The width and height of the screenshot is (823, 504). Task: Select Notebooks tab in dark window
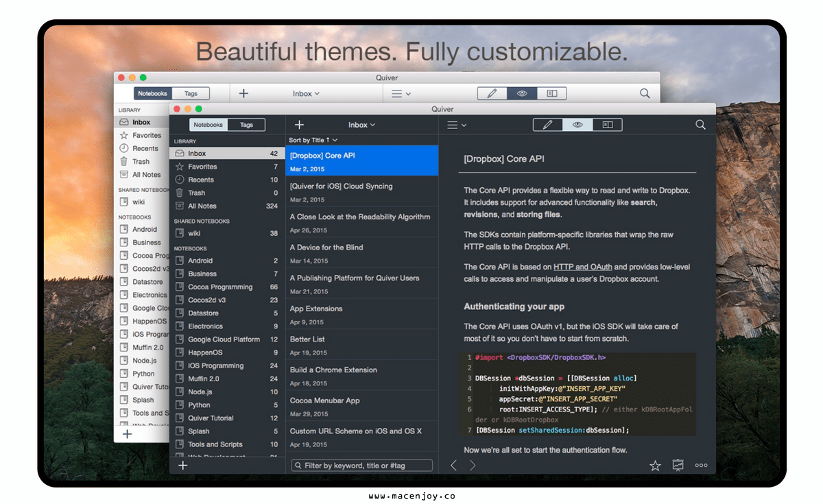[x=208, y=125]
